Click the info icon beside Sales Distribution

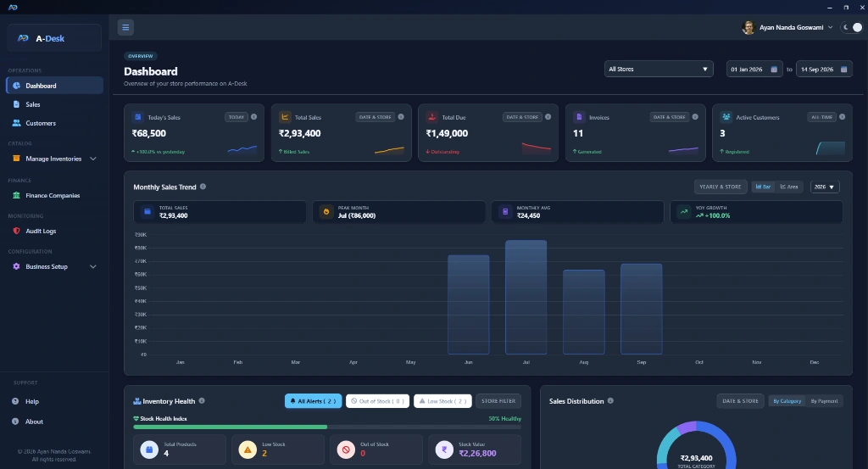pos(610,401)
